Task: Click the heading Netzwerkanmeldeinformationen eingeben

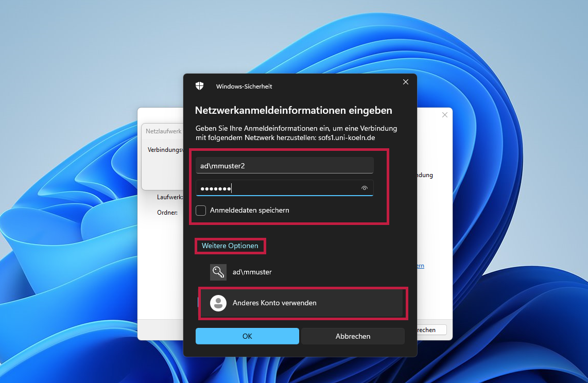Action: [x=293, y=110]
